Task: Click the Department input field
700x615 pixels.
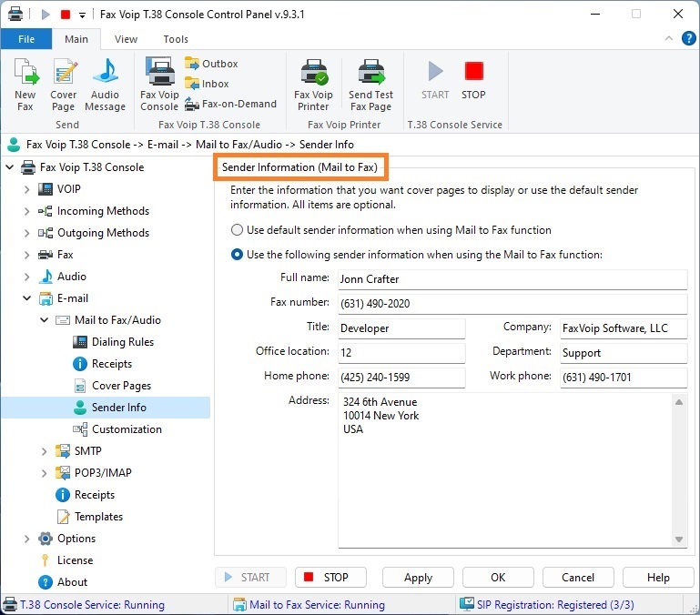Action: [x=624, y=353]
